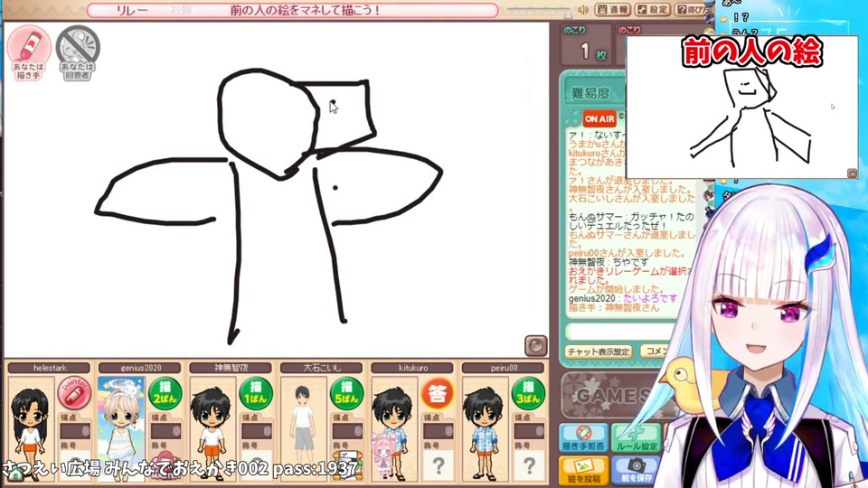This screenshot has width=868, height=488.
Task: Click chat line 描き手：神無智夜さん
Action: (614, 307)
